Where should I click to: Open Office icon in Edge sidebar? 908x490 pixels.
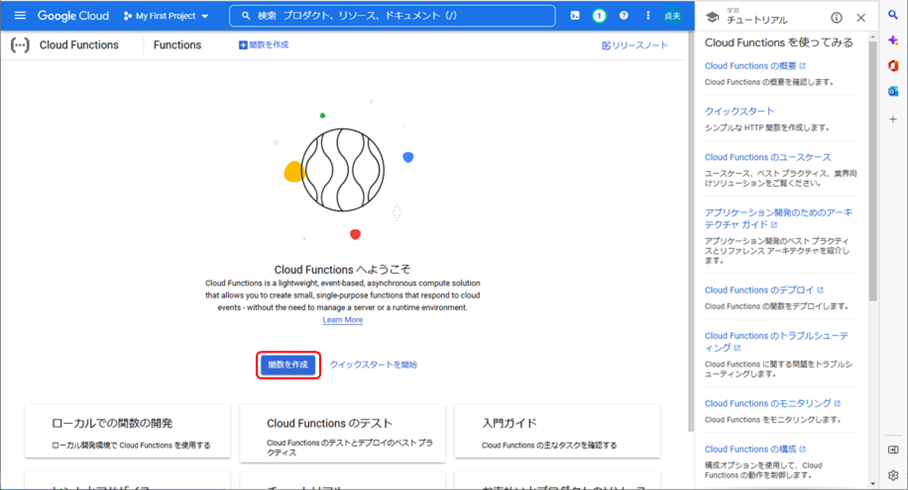point(893,66)
